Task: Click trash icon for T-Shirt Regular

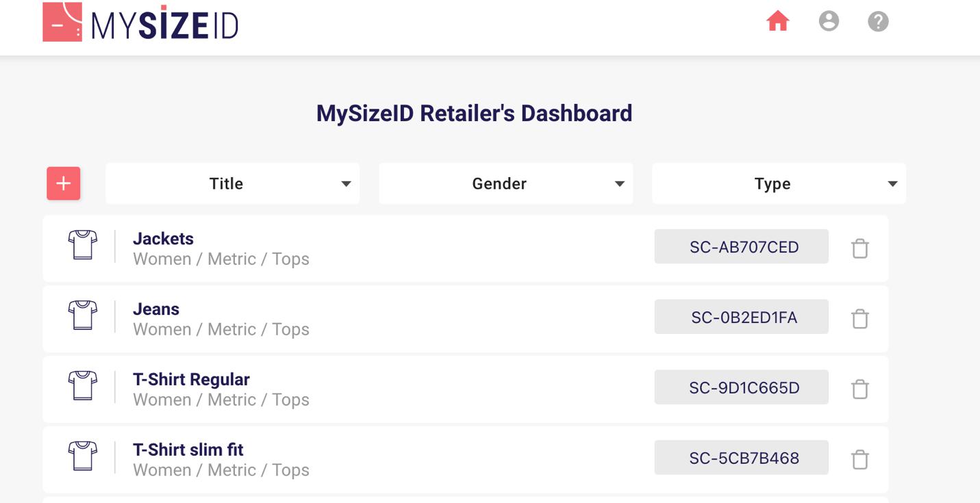Action: click(859, 389)
